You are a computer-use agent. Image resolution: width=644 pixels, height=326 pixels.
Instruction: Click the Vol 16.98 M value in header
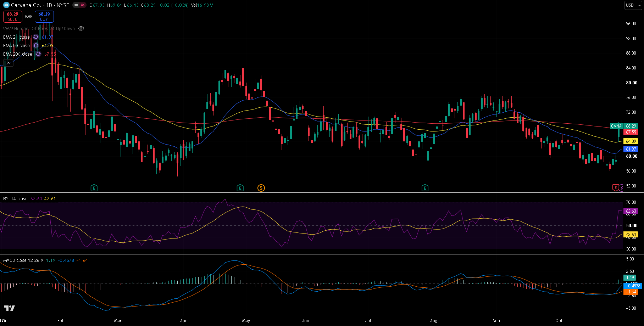pyautogui.click(x=202, y=5)
